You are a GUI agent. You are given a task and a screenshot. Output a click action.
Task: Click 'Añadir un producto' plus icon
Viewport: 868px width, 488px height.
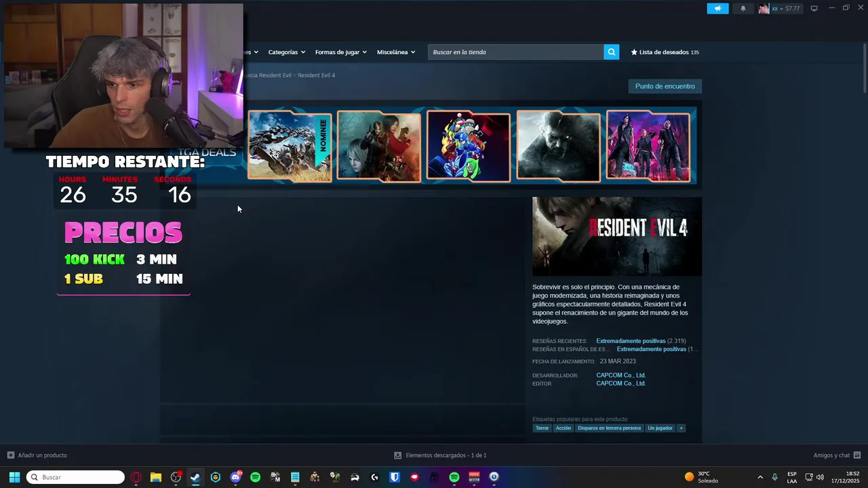coord(10,455)
